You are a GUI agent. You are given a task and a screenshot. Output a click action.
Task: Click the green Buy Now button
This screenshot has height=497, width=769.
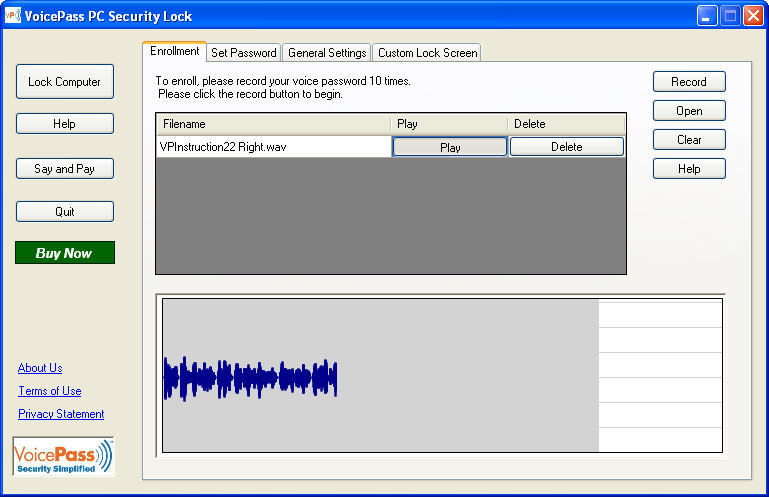pos(65,253)
